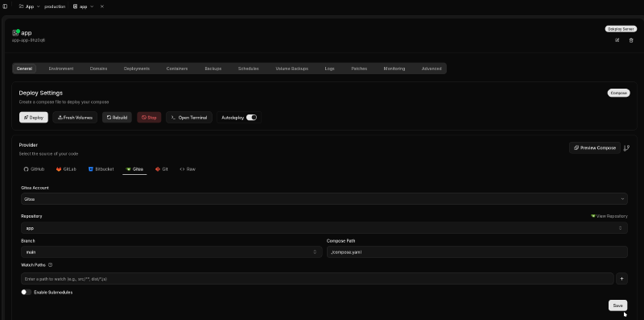Click the Dokploy Server badge

click(621, 29)
